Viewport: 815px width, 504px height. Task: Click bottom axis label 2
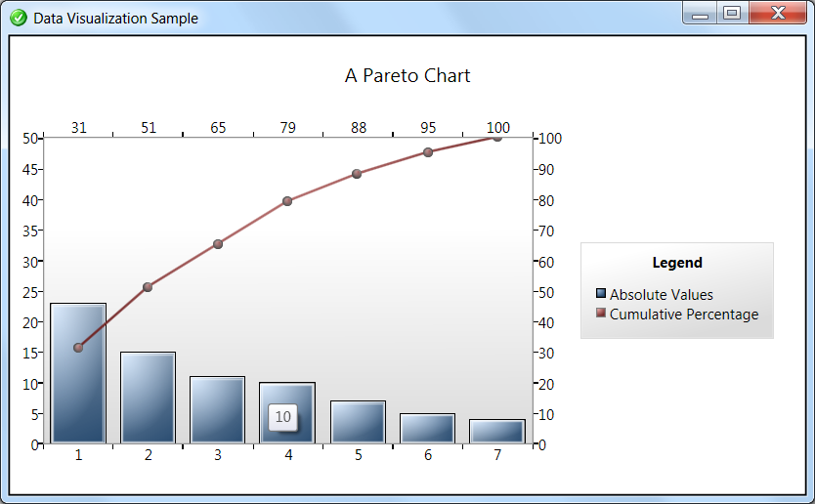149,455
